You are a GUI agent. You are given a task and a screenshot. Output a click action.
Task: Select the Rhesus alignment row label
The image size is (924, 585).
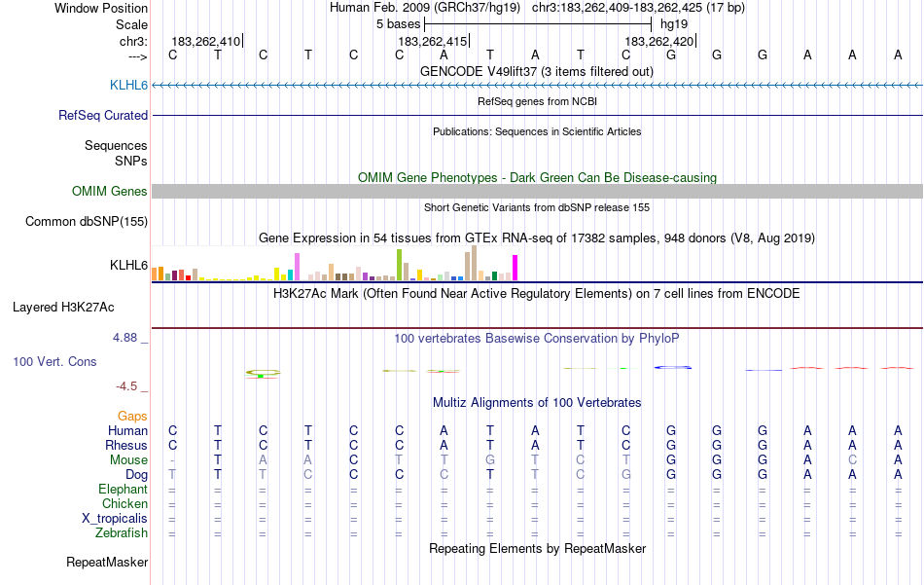126,445
